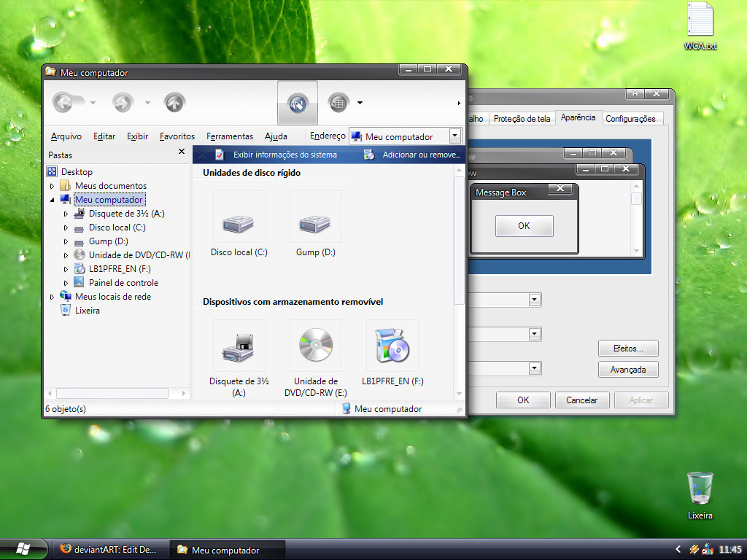Click the Start button on taskbar
The image size is (747, 560).
[22, 549]
